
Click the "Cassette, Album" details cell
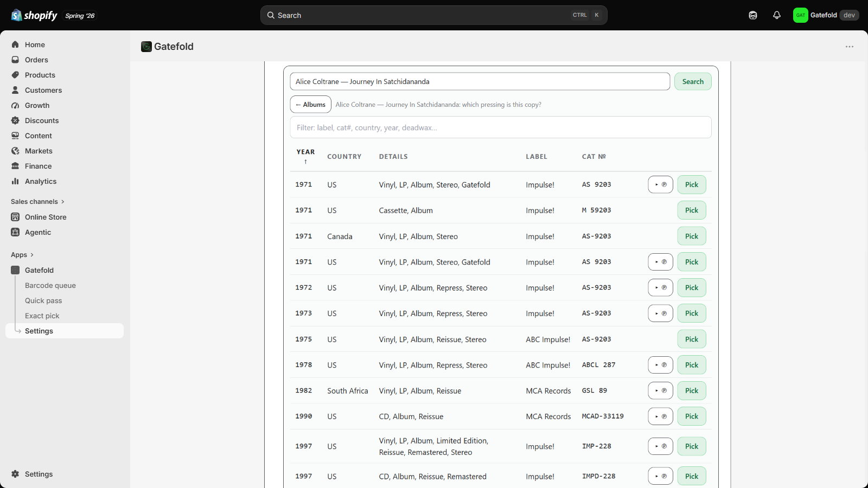(406, 210)
